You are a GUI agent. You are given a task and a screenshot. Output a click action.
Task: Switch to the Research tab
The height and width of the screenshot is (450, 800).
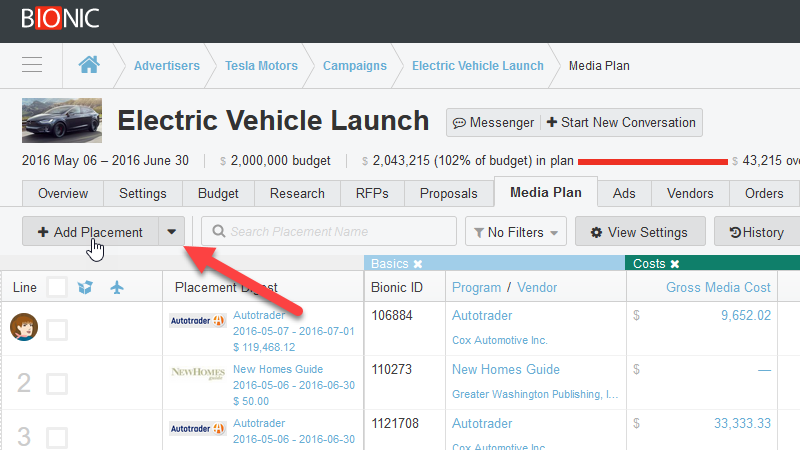point(297,193)
